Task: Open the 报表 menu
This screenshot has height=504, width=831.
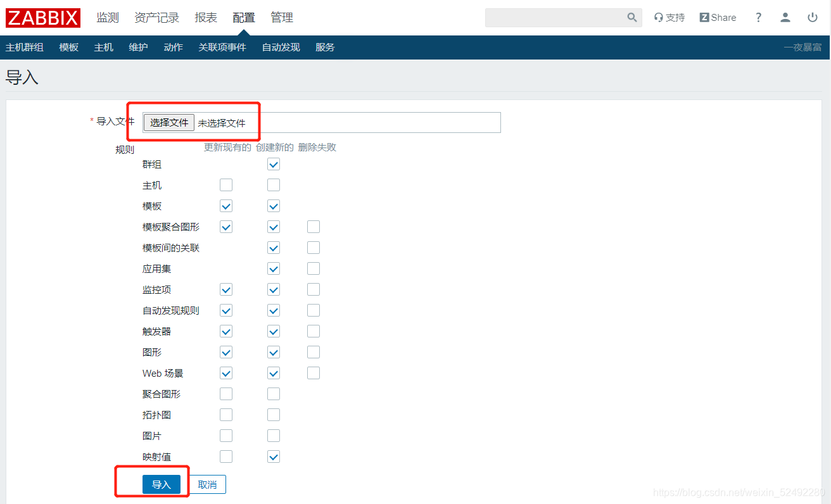Action: point(206,18)
